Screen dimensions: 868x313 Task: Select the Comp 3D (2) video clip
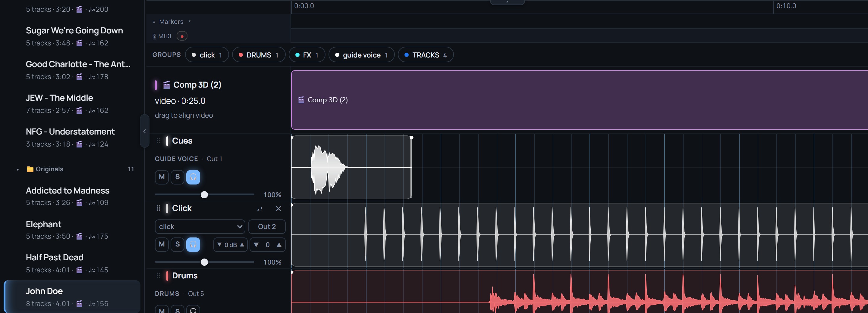[x=580, y=100]
